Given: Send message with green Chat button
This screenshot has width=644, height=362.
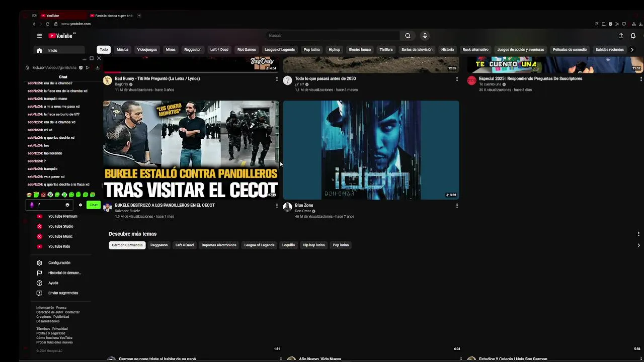Looking at the screenshot, I should [x=94, y=205].
